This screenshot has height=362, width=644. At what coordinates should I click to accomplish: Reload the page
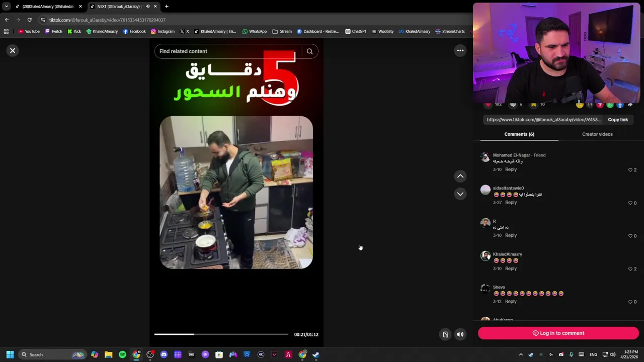(29, 20)
